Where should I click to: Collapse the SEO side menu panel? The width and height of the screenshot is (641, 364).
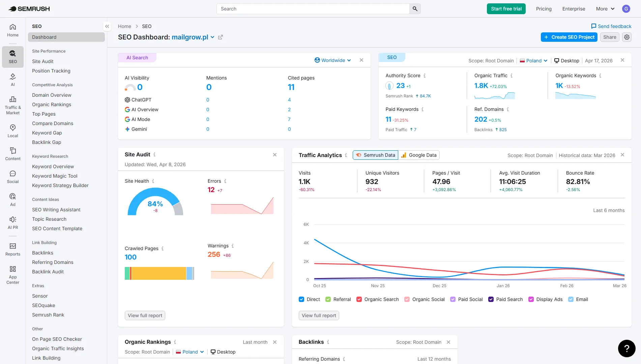pyautogui.click(x=107, y=26)
